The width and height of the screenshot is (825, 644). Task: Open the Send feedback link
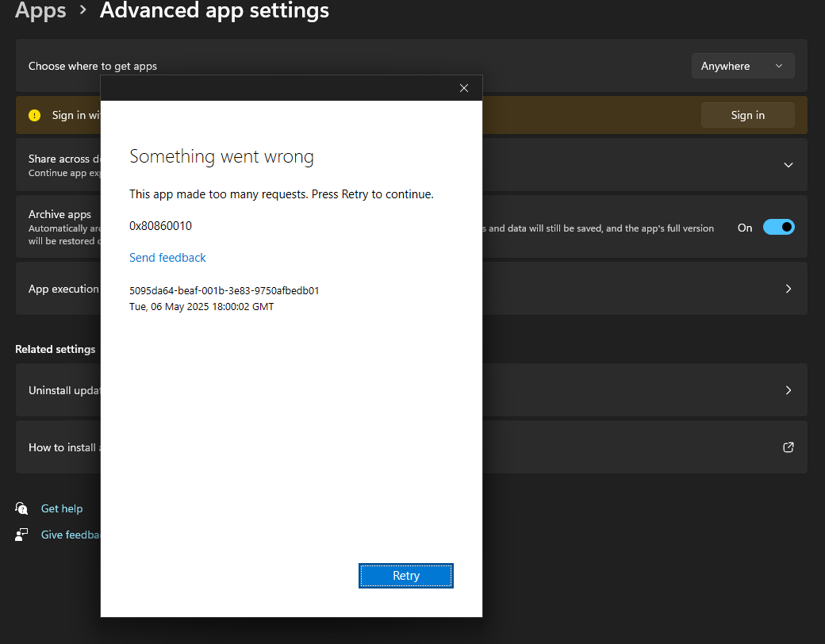tap(167, 257)
